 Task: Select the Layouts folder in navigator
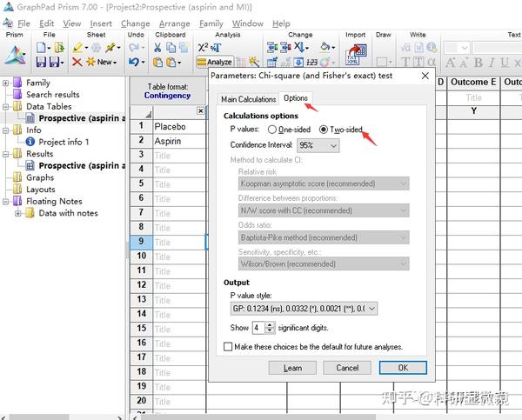(41, 190)
